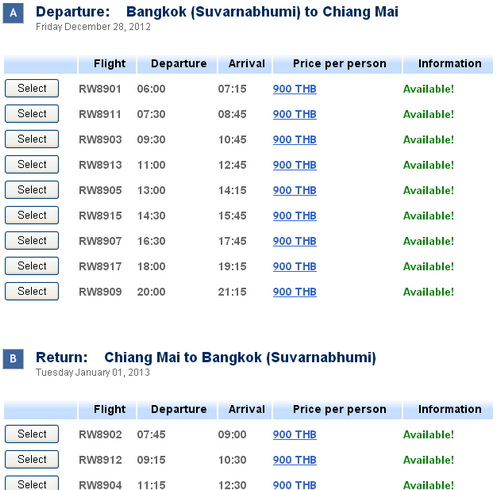Pick the Select button for flight RW8905
500x490 pixels.
(x=32, y=190)
